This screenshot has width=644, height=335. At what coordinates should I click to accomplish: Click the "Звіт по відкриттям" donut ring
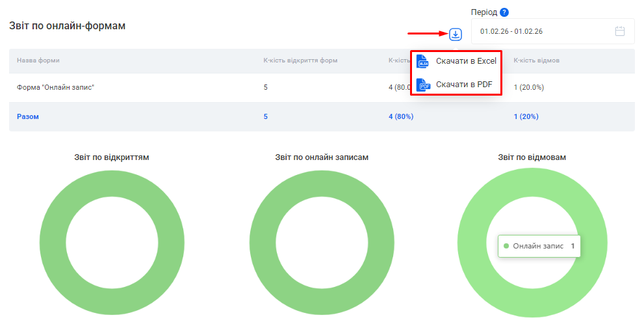point(52,244)
